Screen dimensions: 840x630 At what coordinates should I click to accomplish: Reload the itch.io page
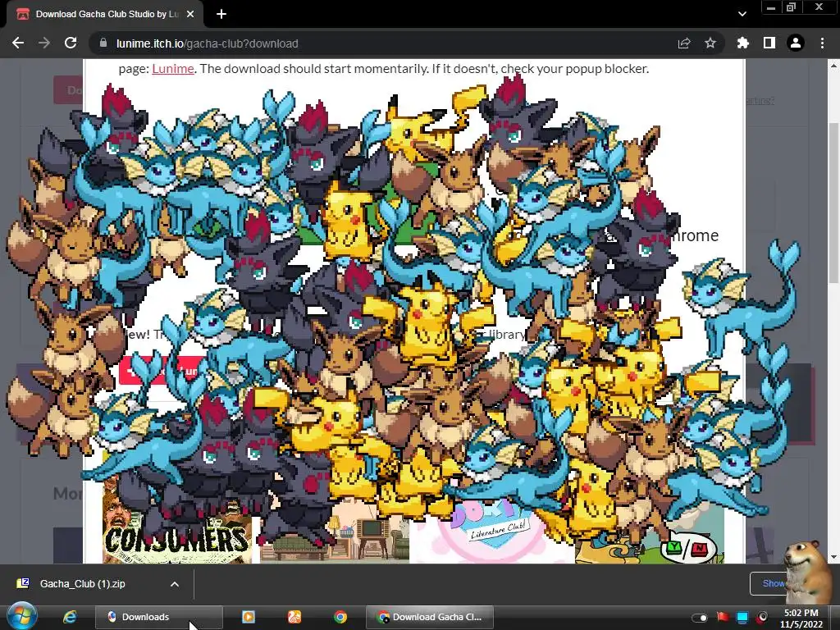click(71, 43)
